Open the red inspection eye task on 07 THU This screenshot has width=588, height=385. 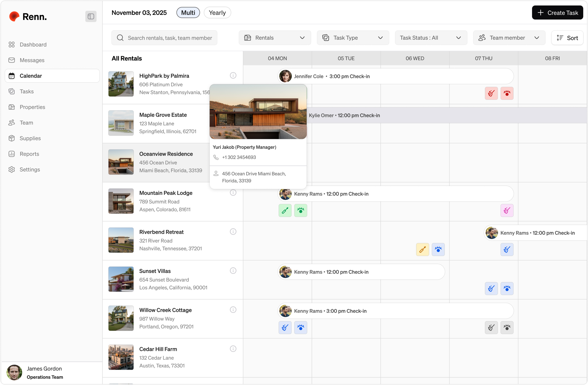pos(507,93)
